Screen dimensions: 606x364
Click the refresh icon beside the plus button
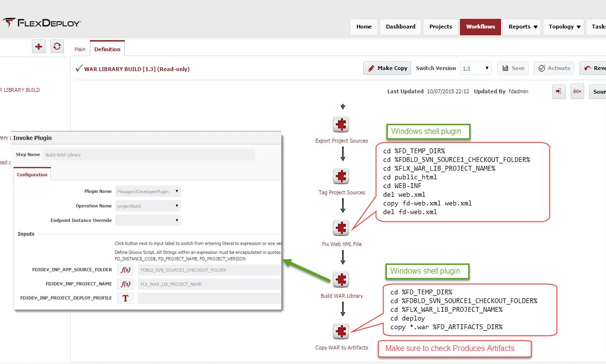(57, 46)
